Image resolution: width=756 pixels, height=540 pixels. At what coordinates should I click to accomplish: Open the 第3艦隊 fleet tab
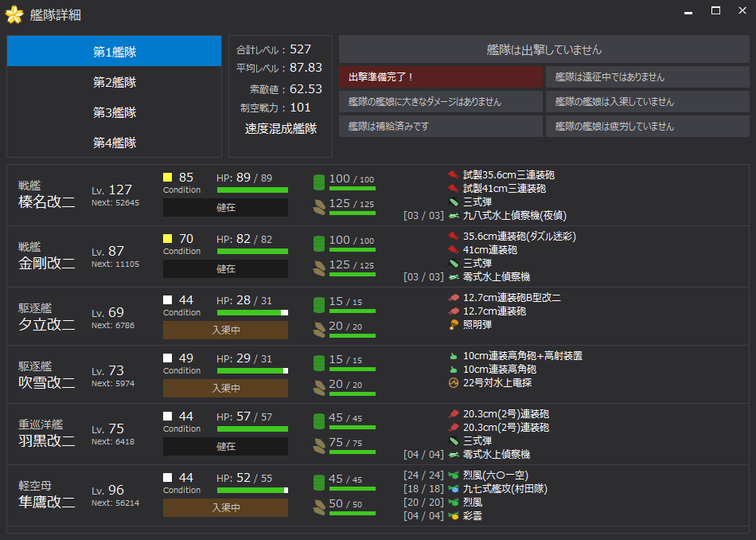115,112
